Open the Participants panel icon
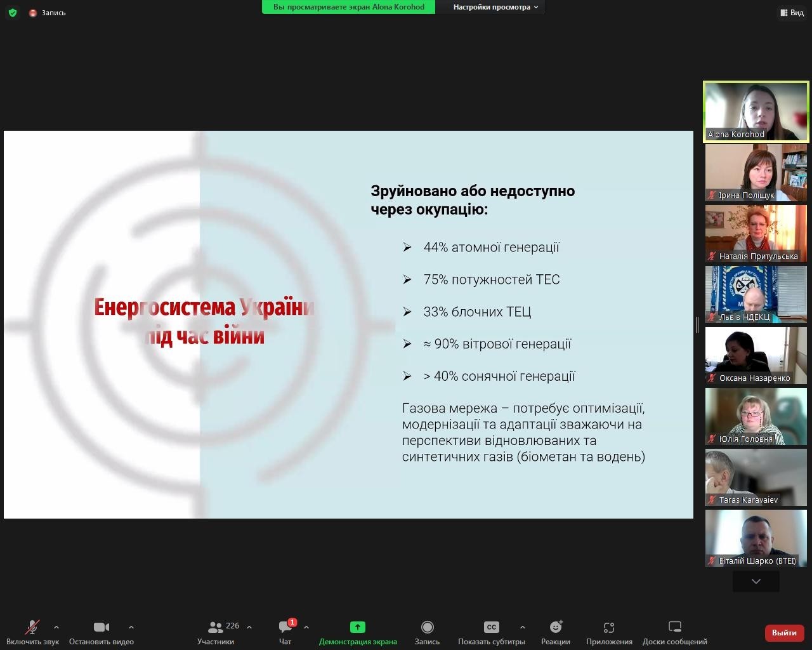 click(x=216, y=627)
